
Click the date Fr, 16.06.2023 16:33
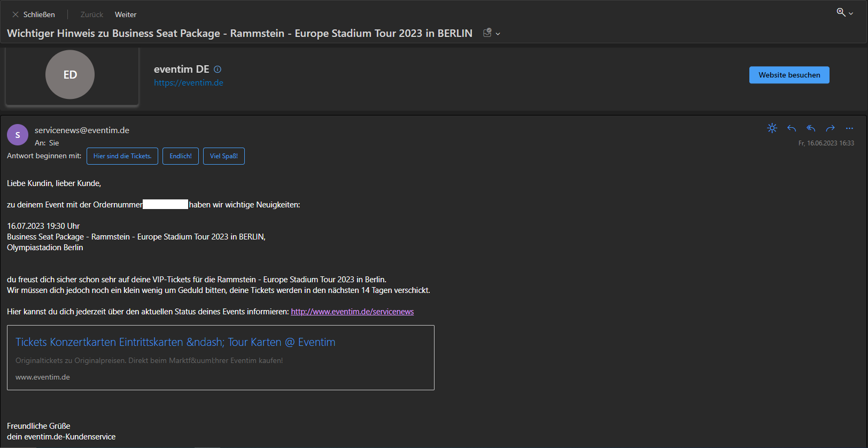[826, 143]
